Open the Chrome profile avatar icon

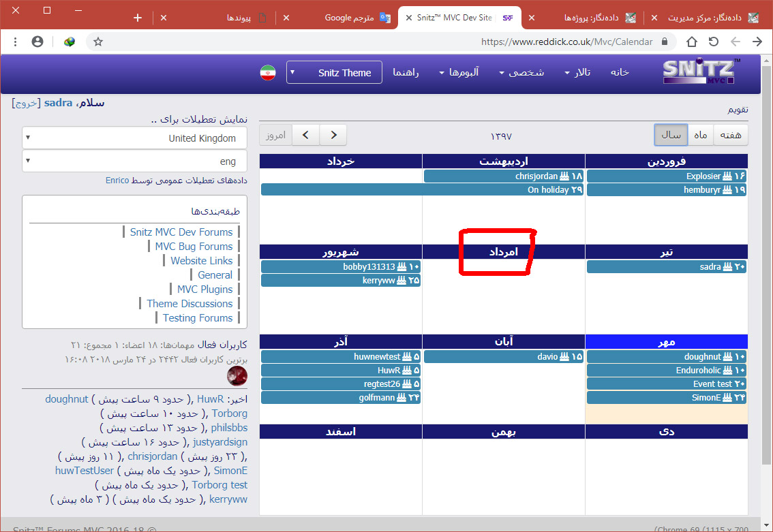tap(37, 42)
